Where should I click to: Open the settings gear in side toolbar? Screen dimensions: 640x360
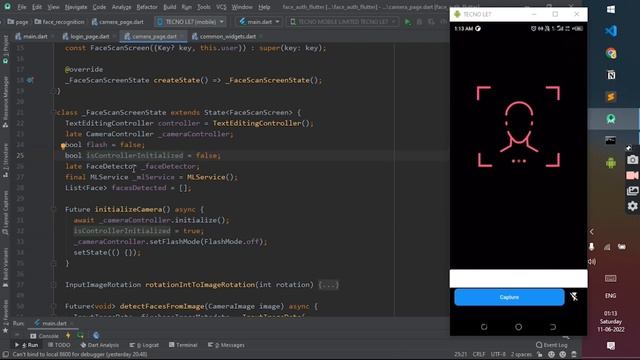[x=632, y=206]
